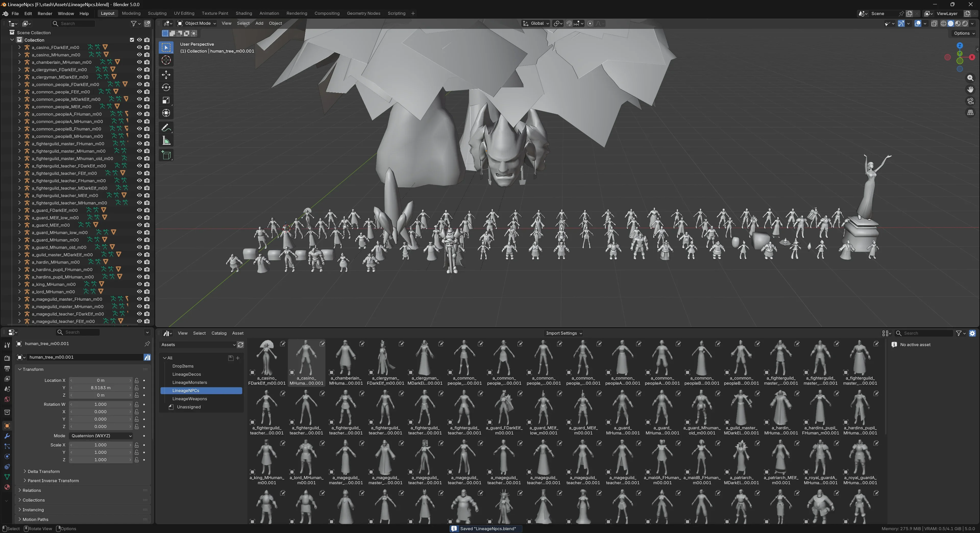Open the Import Settings dropdown
This screenshot has width=980, height=533.
click(x=564, y=333)
